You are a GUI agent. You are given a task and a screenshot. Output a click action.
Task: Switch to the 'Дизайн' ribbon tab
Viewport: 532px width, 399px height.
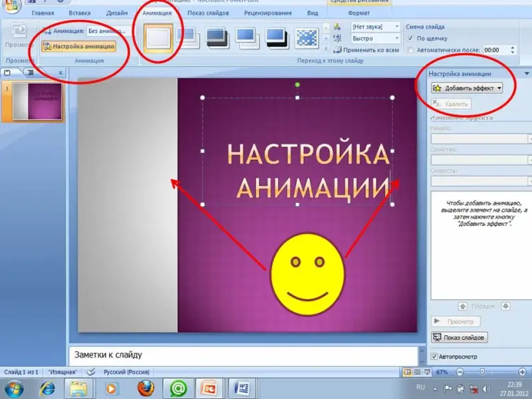tap(116, 13)
